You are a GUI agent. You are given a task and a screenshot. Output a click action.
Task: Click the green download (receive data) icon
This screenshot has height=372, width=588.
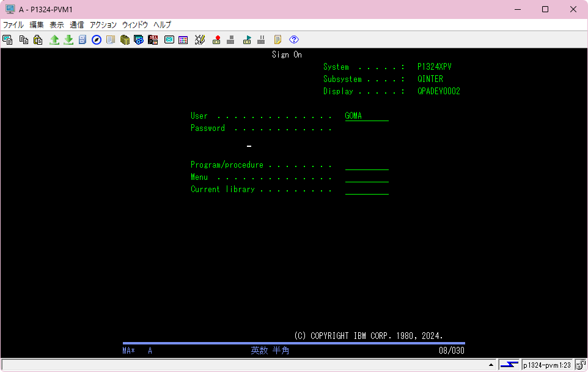(x=68, y=39)
